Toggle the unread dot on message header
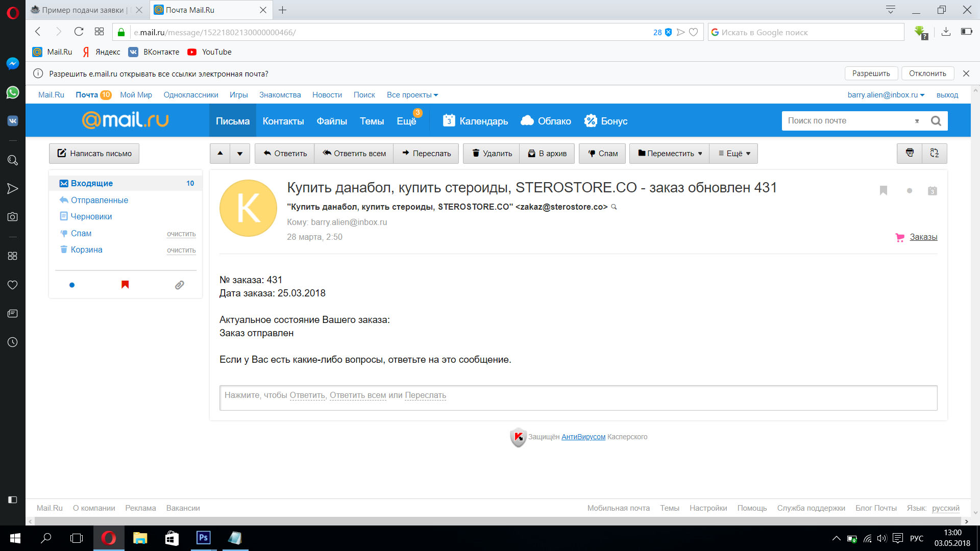 point(909,191)
